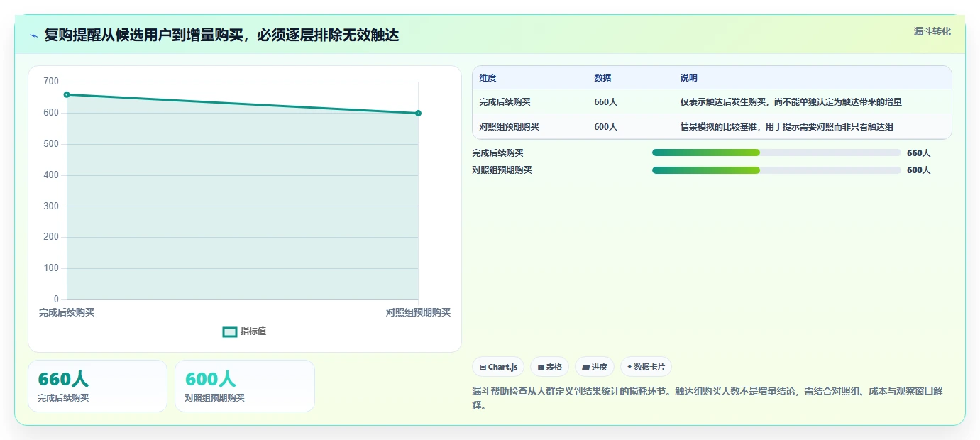Click the description starting with 情景模拟的比较基准

click(x=786, y=127)
